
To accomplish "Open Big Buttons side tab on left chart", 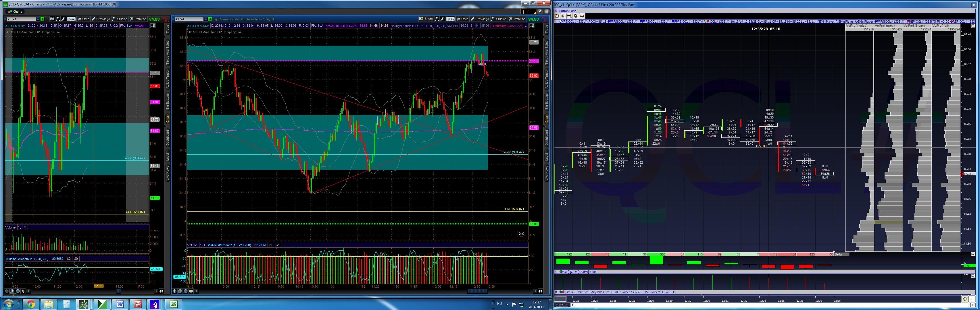I will click(x=167, y=102).
